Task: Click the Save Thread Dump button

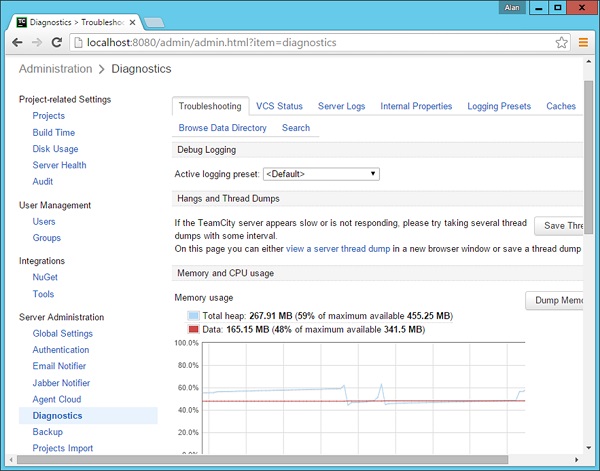Action: click(x=559, y=226)
